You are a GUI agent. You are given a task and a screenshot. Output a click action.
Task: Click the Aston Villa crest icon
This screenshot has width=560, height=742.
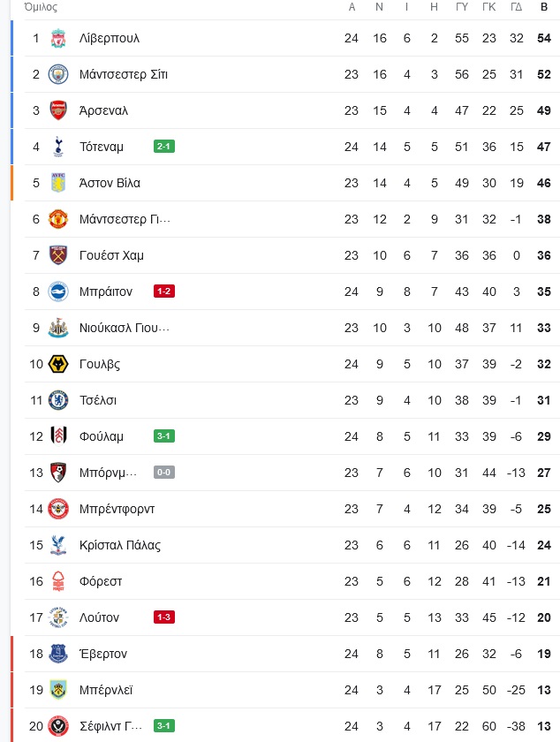58,183
